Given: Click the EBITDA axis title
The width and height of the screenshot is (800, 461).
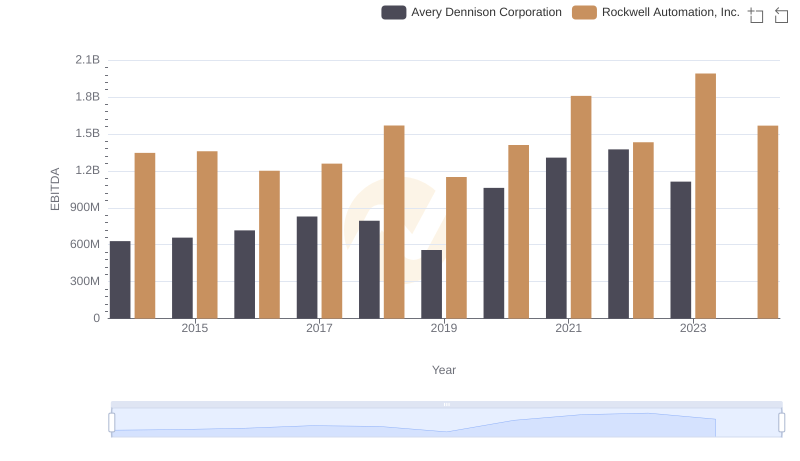Looking at the screenshot, I should point(55,189).
